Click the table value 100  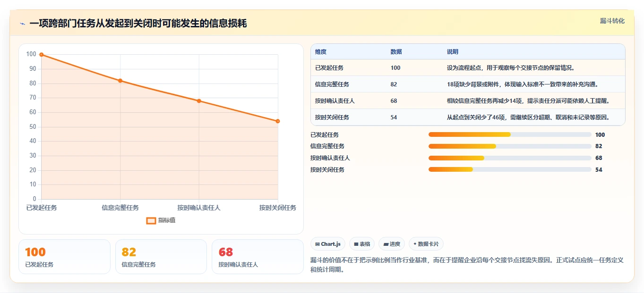395,68
